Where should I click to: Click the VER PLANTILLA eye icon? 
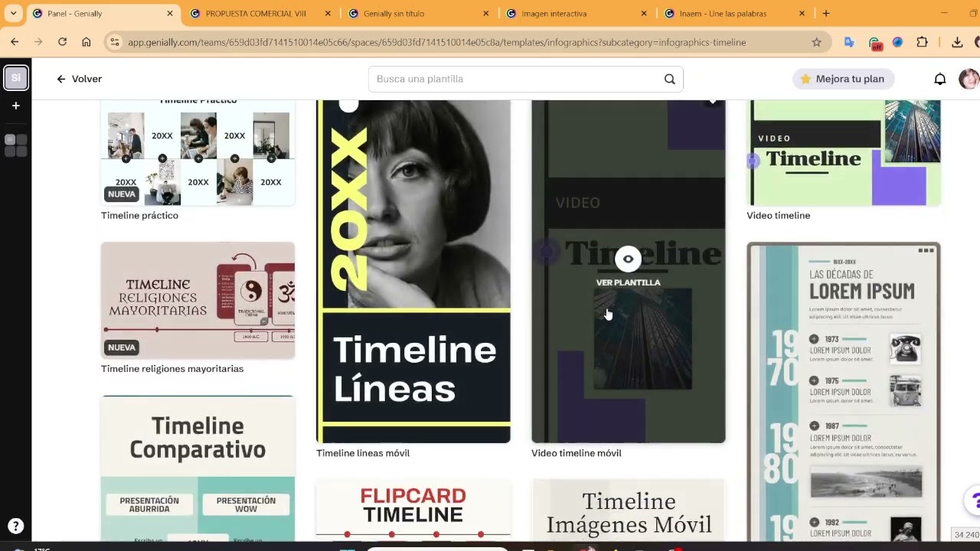(628, 259)
